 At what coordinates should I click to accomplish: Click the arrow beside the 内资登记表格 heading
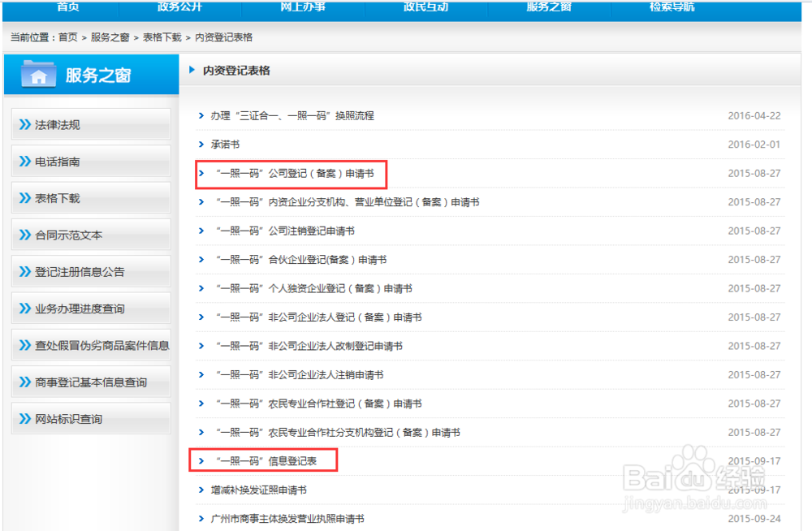(x=192, y=71)
